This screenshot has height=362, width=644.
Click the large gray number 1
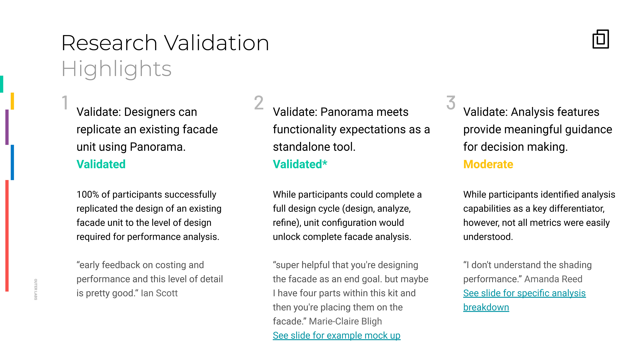tap(65, 103)
